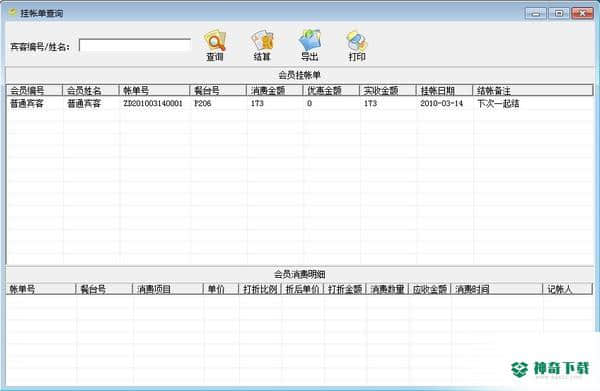
Task: Sort by 会员编号 column header
Action: pos(34,90)
